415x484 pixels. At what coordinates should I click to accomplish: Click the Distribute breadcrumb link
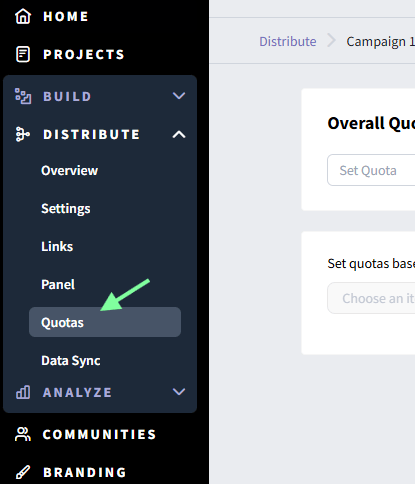pyautogui.click(x=288, y=42)
